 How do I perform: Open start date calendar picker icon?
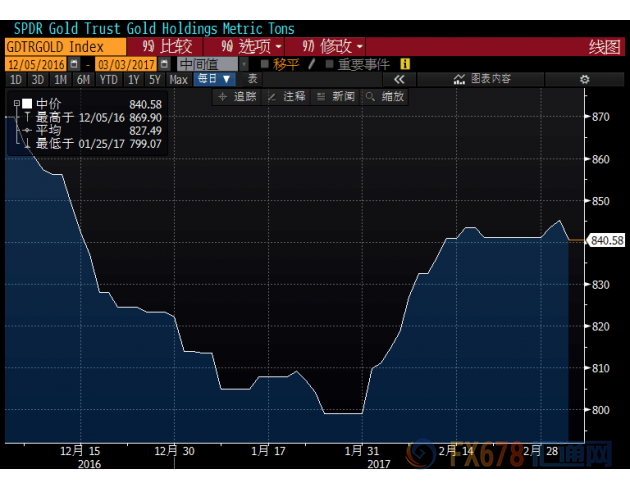[74, 64]
